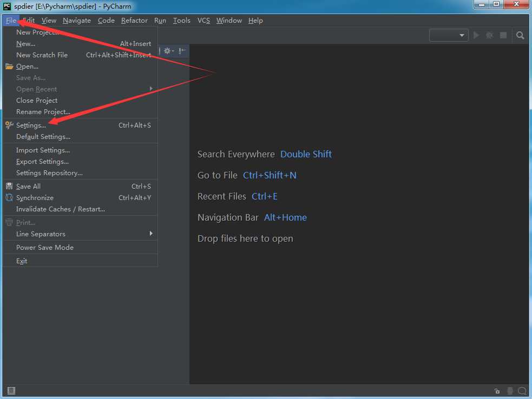532x399 pixels.
Task: Open the Help menu
Action: 255,21
